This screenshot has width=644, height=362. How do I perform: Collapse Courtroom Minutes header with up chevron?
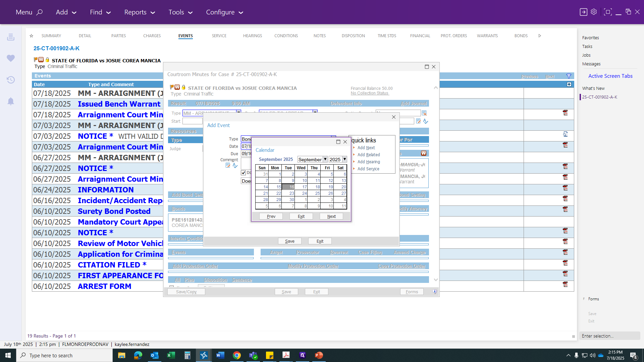[435, 88]
